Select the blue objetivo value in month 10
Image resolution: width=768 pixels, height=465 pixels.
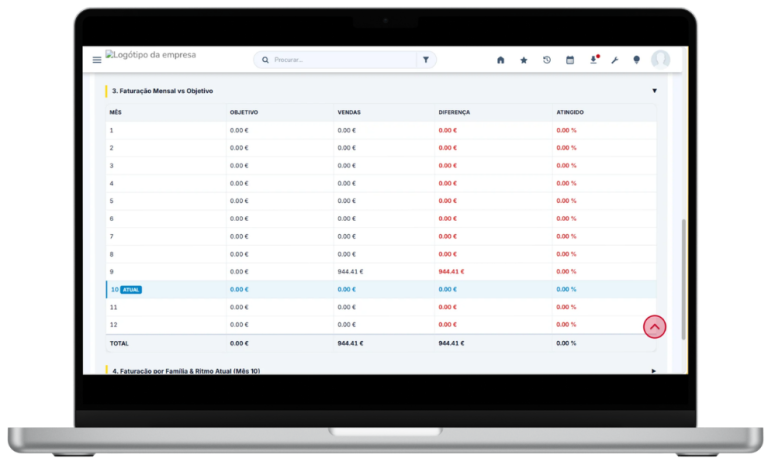click(x=239, y=290)
